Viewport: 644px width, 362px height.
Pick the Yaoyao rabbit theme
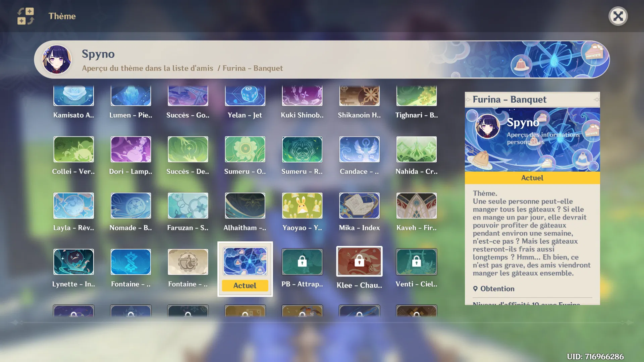[x=302, y=205]
